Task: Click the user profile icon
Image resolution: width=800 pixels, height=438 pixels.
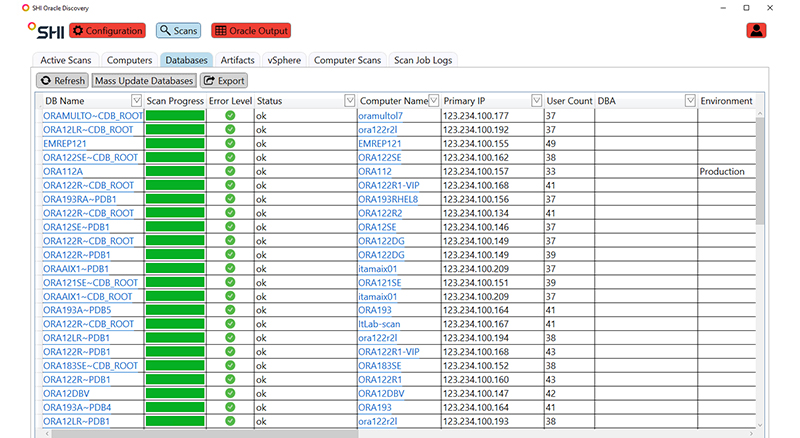Action: (x=757, y=30)
